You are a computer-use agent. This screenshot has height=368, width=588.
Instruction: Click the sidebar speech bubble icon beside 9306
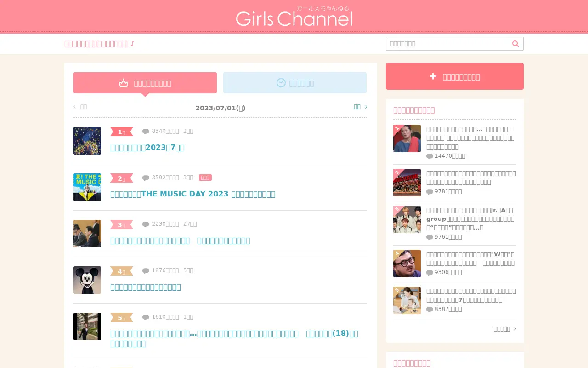coord(430,273)
